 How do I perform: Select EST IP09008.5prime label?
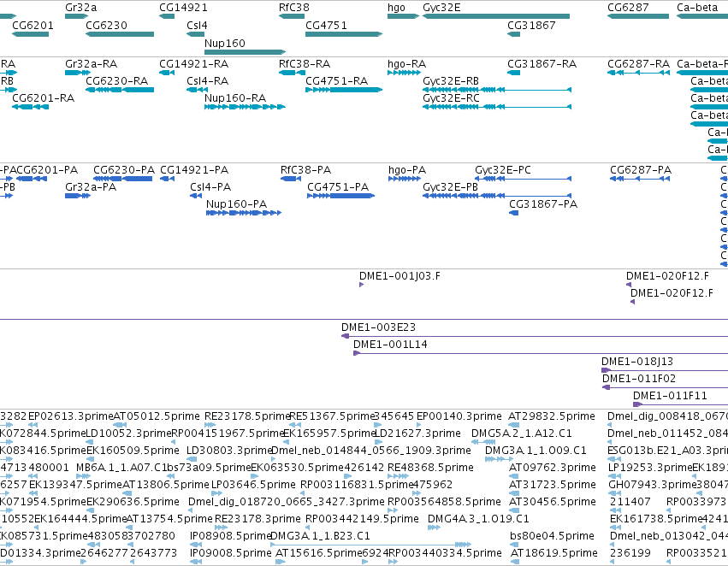coord(230,553)
